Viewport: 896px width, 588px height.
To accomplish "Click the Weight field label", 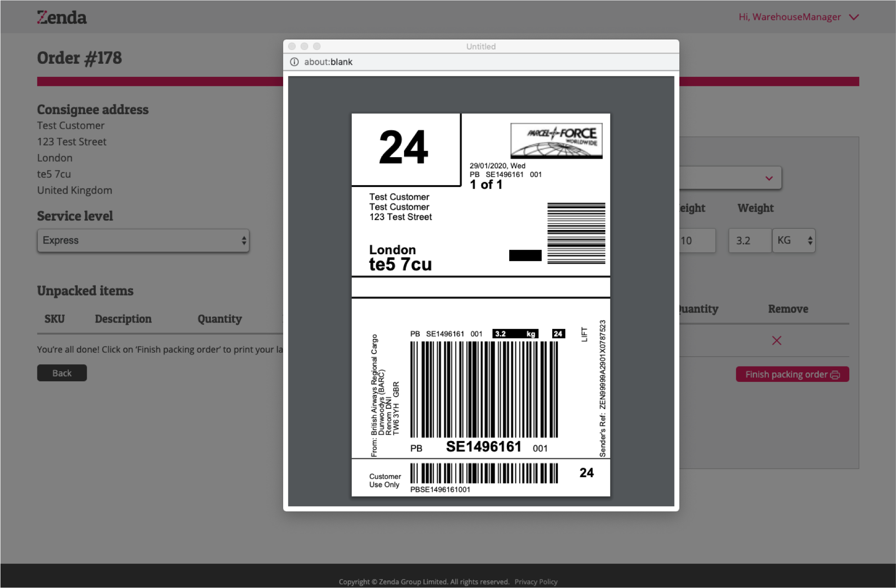I will pyautogui.click(x=755, y=208).
